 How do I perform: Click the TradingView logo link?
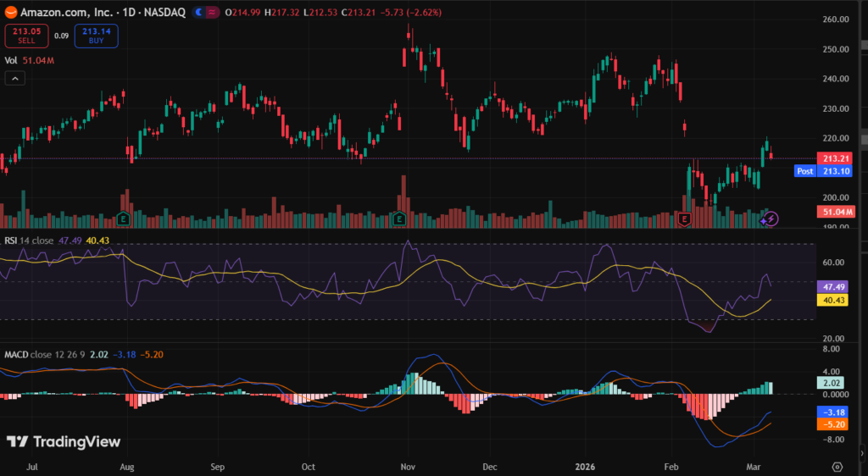coord(64,441)
